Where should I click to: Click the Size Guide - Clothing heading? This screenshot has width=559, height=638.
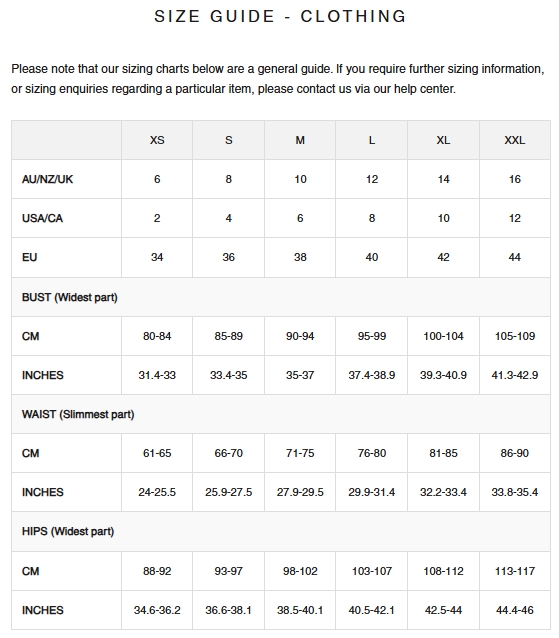280,17
